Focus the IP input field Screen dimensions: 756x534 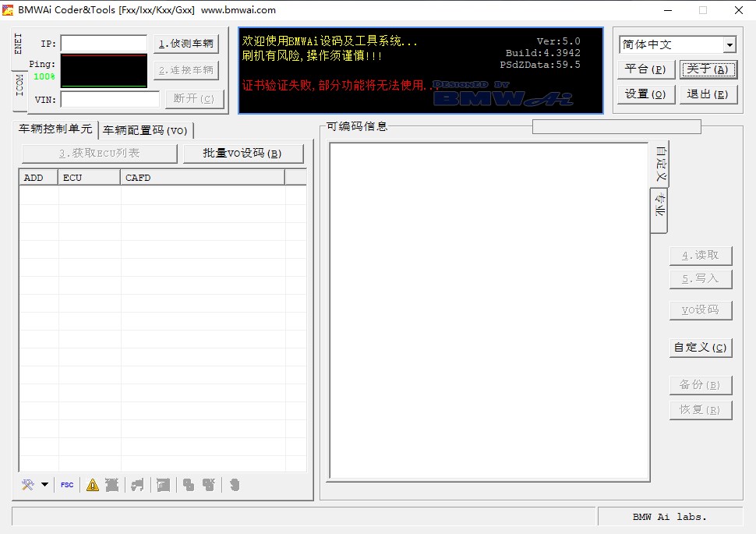(104, 44)
